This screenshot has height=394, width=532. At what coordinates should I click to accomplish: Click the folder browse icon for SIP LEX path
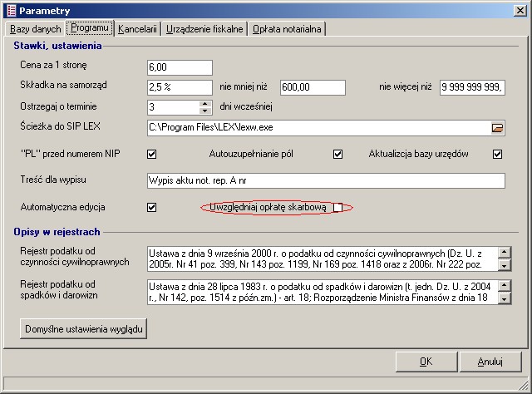coord(497,128)
